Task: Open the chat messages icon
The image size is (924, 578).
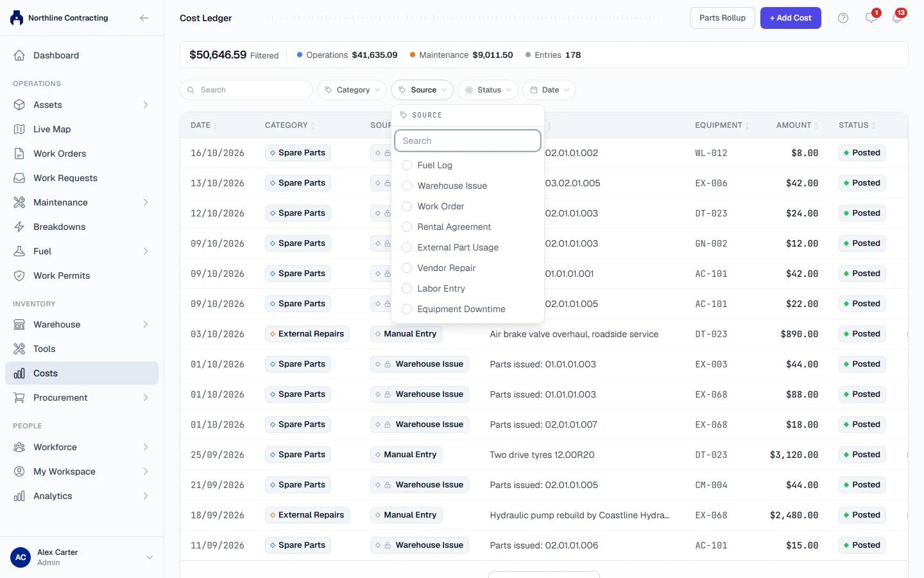Action: click(871, 18)
